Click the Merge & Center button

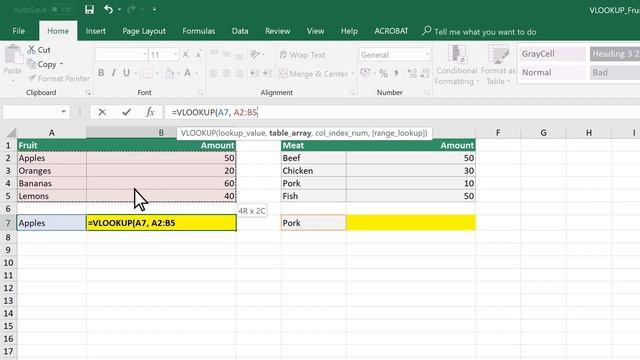(313, 74)
